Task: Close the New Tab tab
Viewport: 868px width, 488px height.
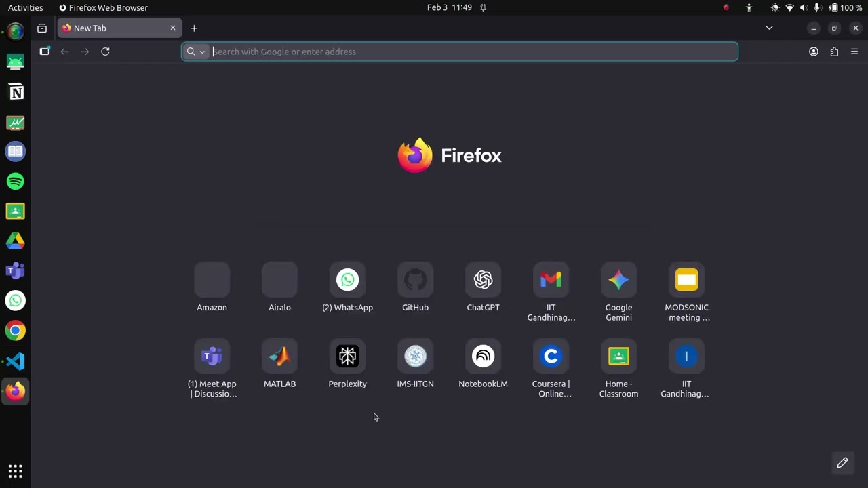Action: click(173, 28)
